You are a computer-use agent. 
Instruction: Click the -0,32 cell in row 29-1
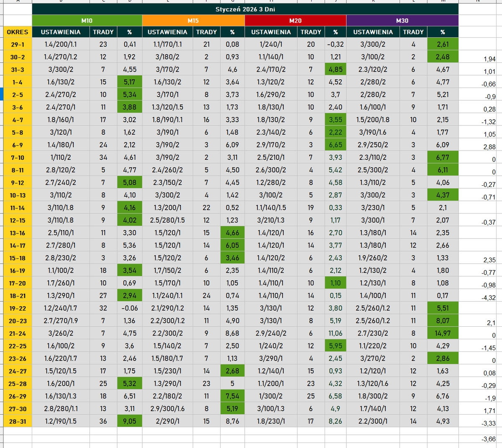point(336,44)
